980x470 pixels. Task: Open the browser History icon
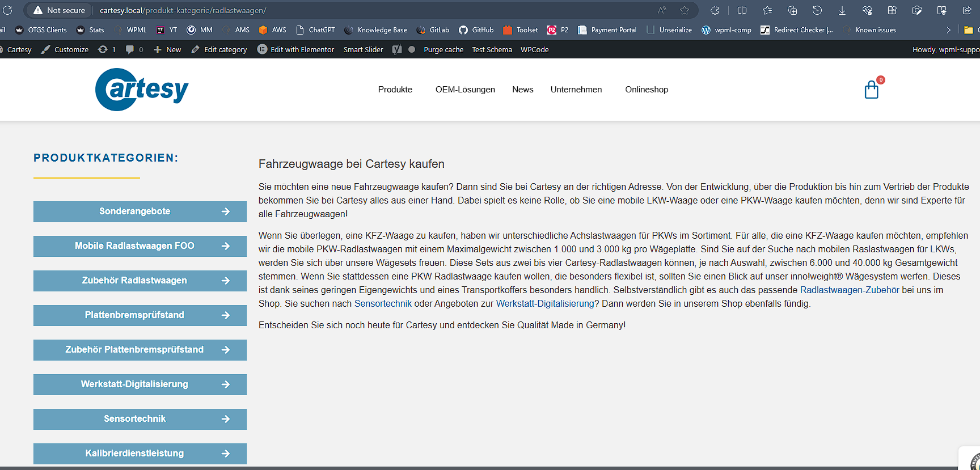(817, 10)
